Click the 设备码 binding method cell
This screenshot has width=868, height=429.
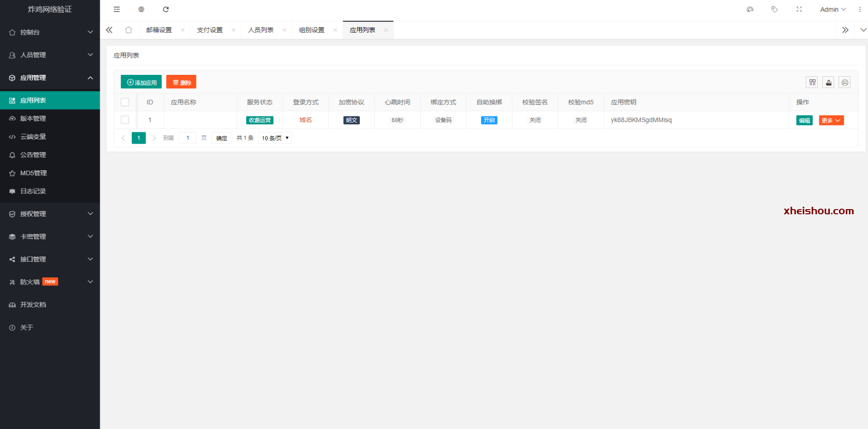click(443, 120)
